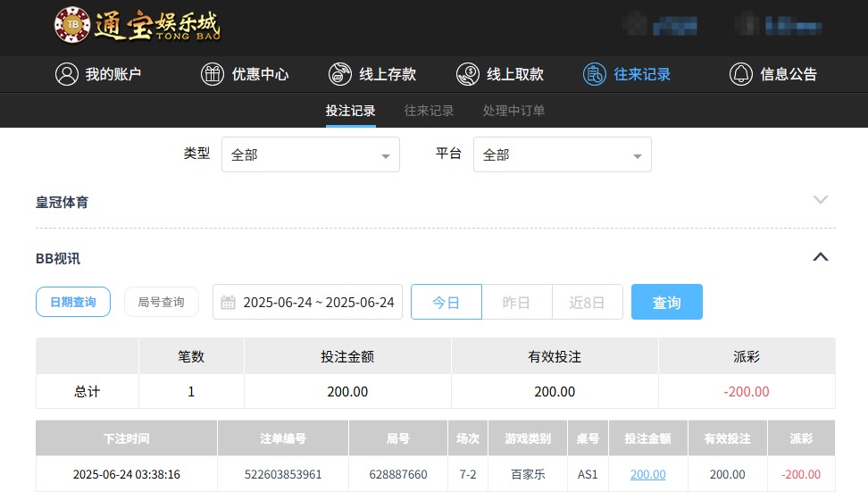Open 我的账户 menu item

[98, 74]
